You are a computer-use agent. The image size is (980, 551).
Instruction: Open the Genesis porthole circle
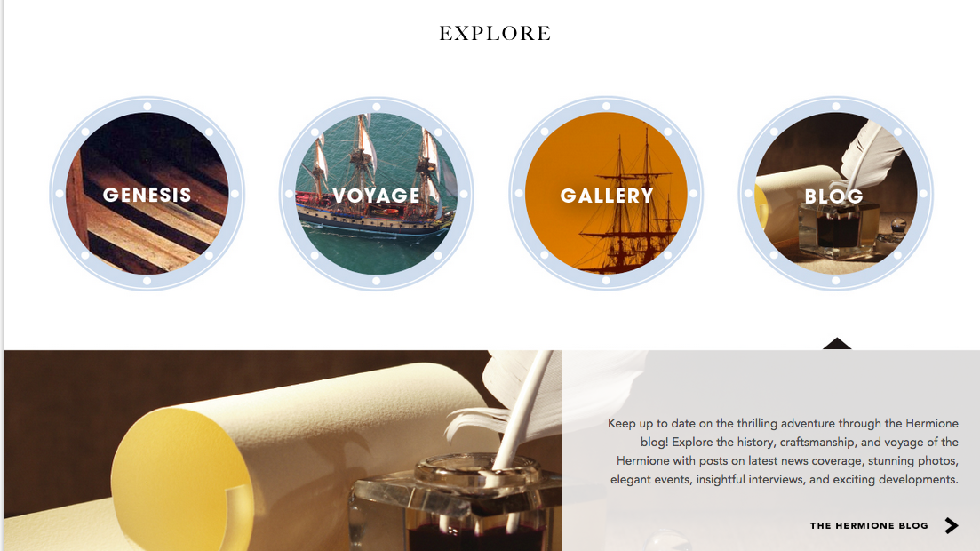click(147, 193)
